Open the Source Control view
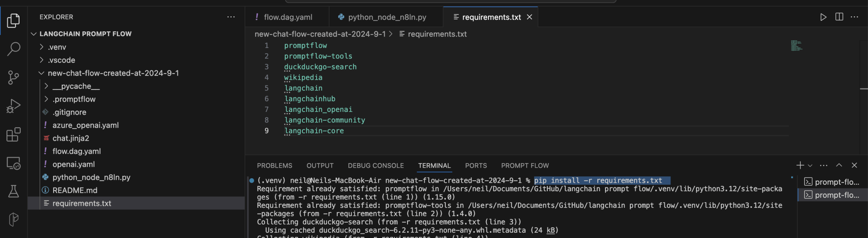The width and height of the screenshot is (868, 238). tap(13, 77)
